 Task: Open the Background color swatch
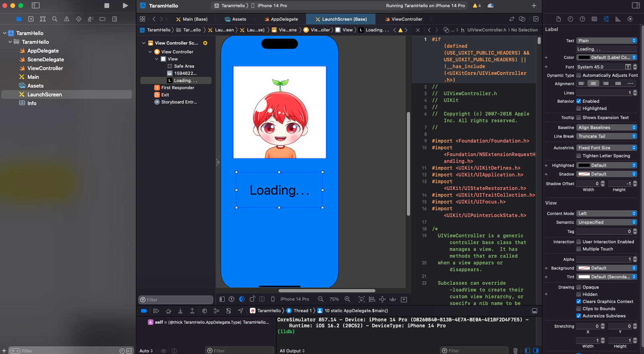tap(584, 268)
